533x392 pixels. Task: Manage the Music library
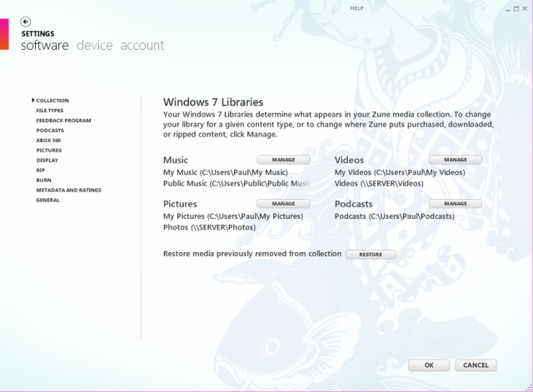pyautogui.click(x=283, y=160)
